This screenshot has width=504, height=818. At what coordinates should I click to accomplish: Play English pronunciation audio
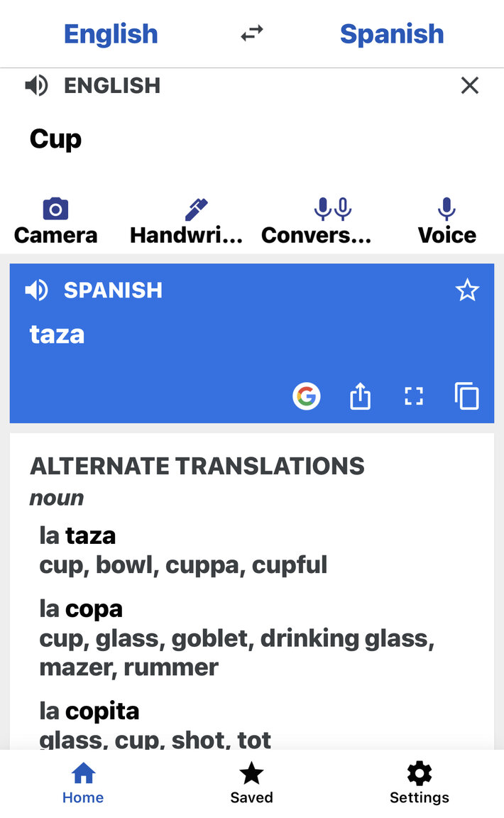coord(36,85)
